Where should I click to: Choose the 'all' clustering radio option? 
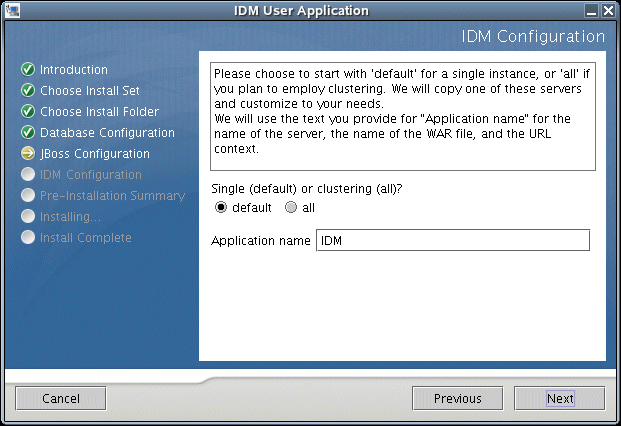pos(291,208)
